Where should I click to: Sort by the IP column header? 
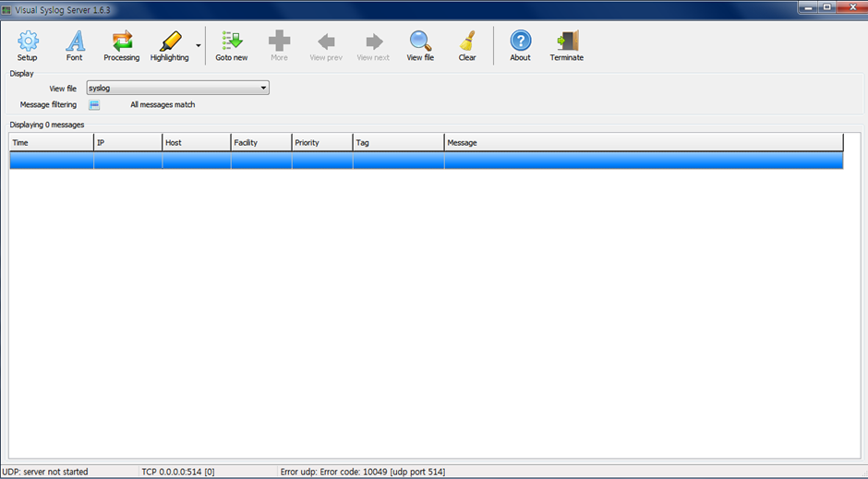click(x=127, y=143)
